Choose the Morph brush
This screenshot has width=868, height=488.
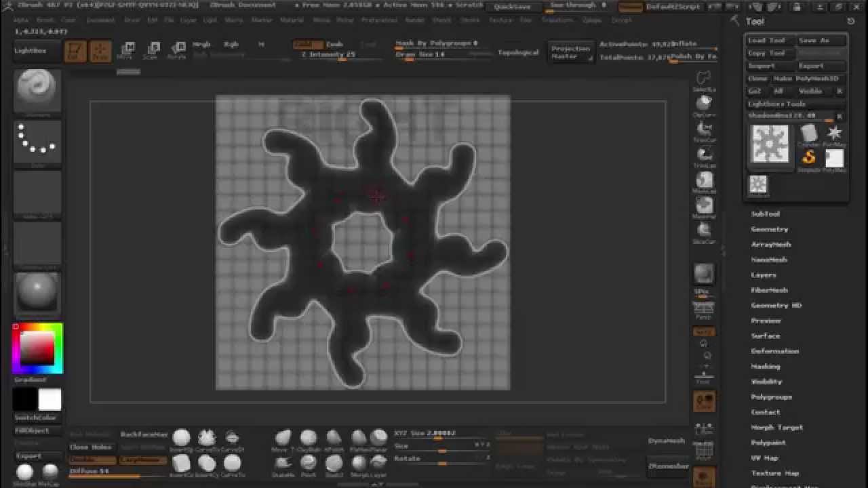pos(358,465)
